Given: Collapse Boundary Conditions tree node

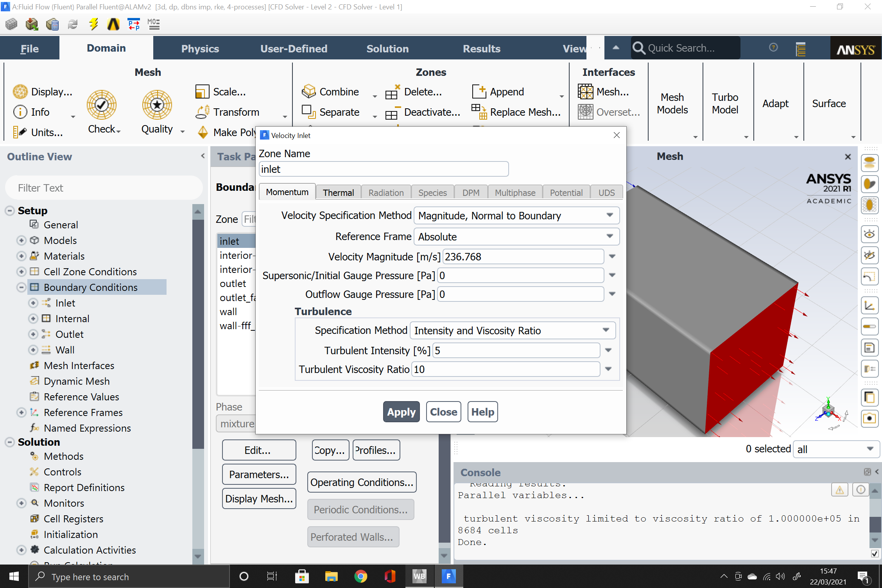Looking at the screenshot, I should 22,287.
